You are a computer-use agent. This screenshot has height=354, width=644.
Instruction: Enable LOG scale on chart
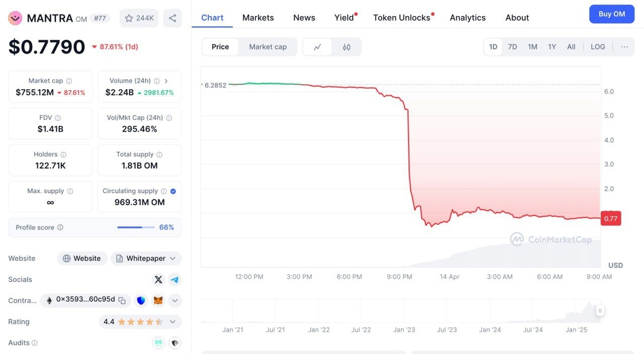point(598,47)
